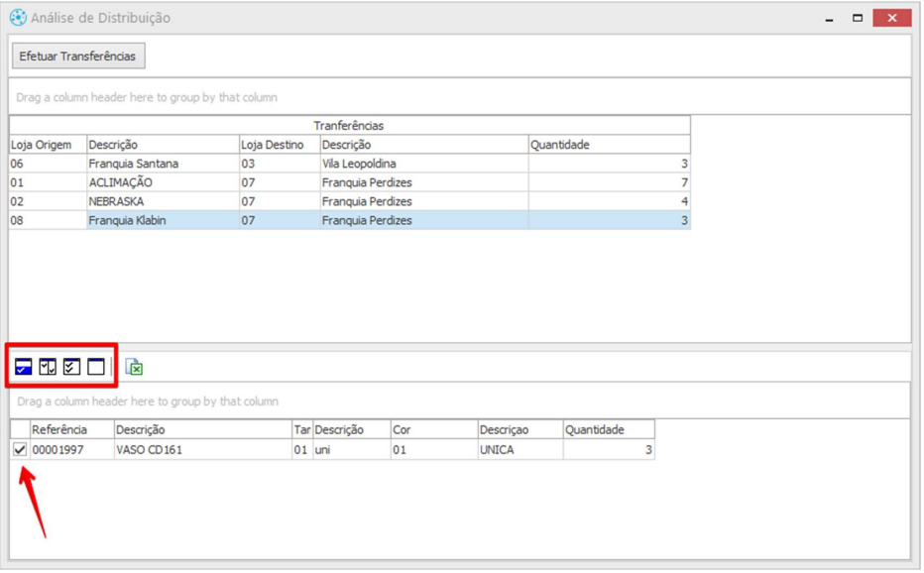924x573 pixels.
Task: Click quantity 3 in the VASO CD161 row
Action: coord(609,450)
